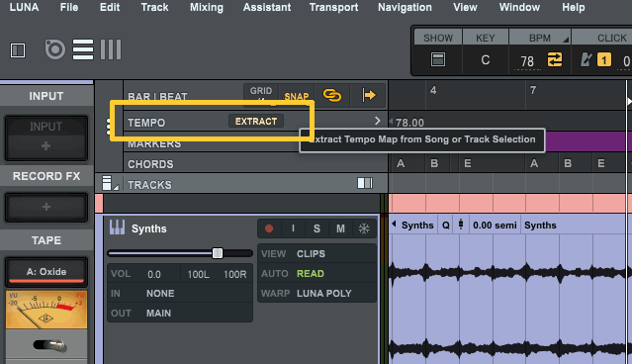The width and height of the screenshot is (632, 364).
Task: Open the Help menu
Action: click(574, 7)
